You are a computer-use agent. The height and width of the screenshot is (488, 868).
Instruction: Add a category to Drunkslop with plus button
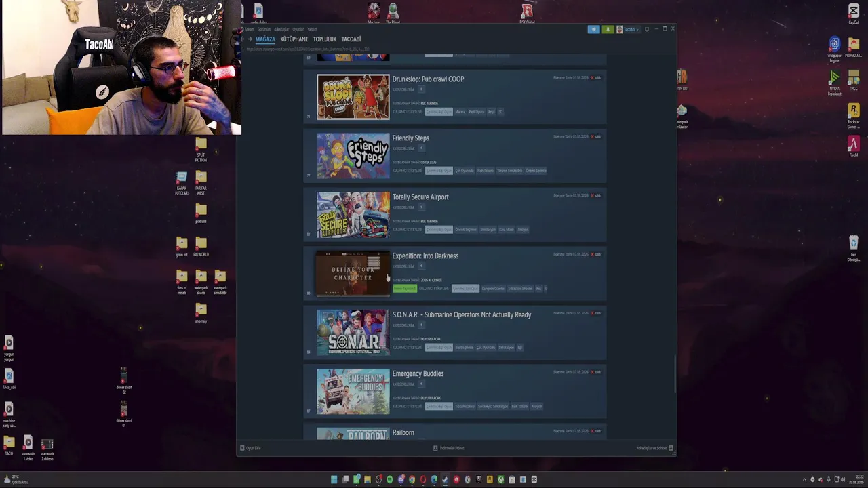(x=421, y=89)
